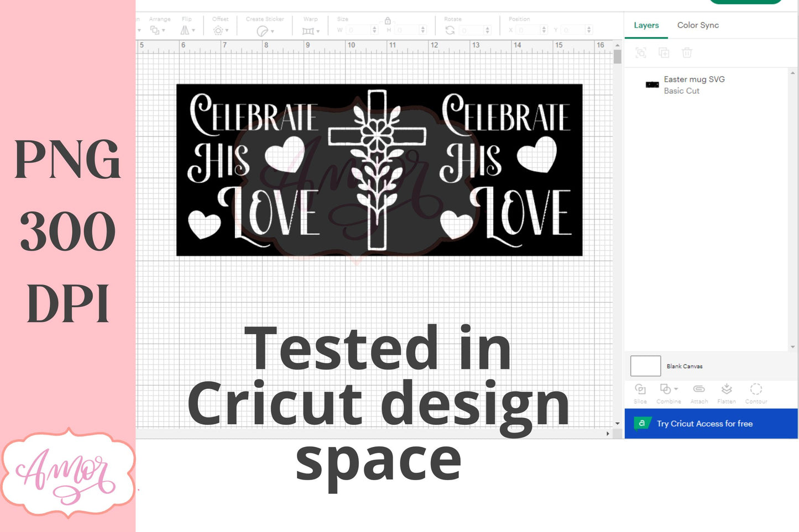Click the Blank Canvas color swatch
Screen dimensions: 799x532
tap(645, 366)
